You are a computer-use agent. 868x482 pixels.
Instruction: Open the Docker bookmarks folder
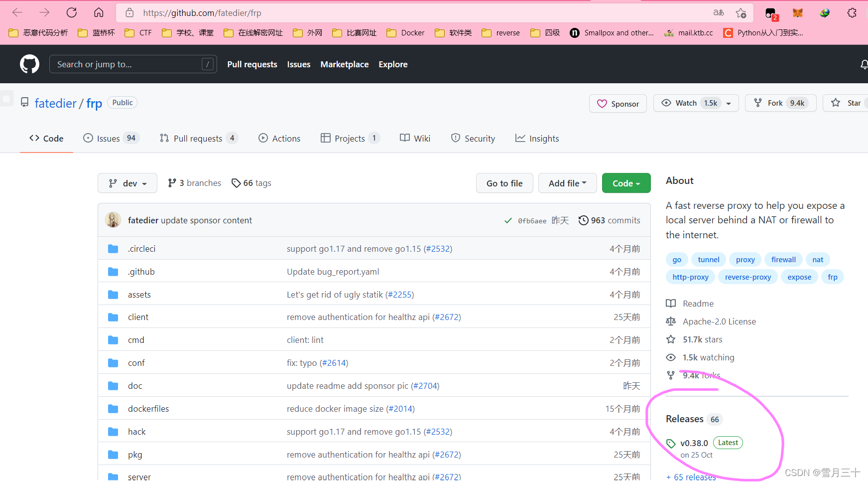(406, 33)
